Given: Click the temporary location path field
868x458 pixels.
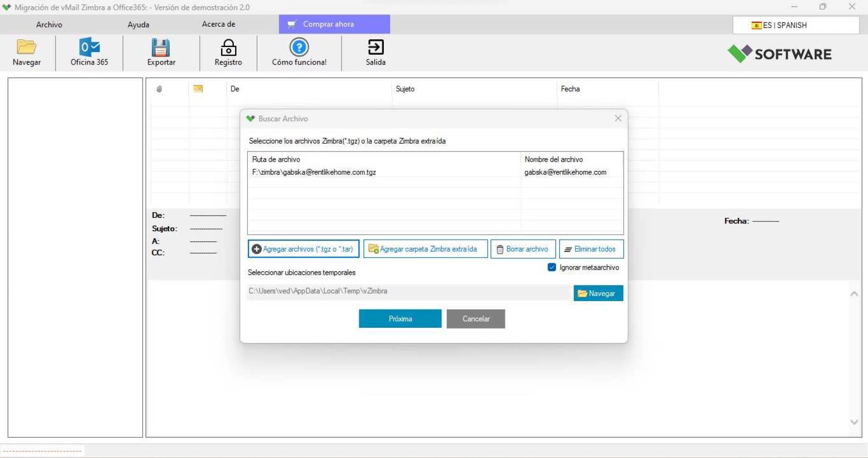Looking at the screenshot, I should 408,292.
